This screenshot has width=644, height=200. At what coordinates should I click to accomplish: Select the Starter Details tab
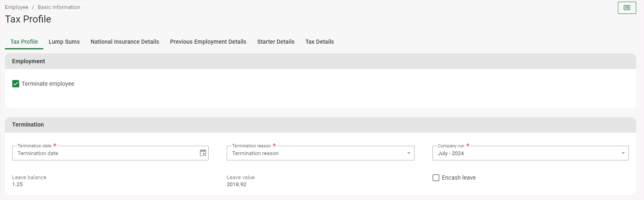276,42
